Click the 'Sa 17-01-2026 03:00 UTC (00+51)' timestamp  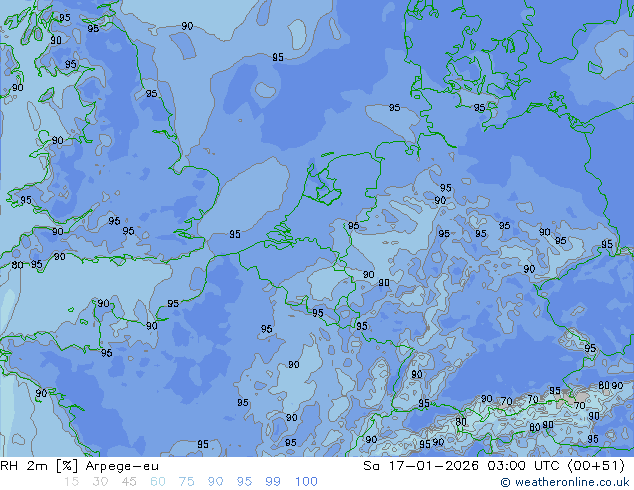[x=494, y=466]
